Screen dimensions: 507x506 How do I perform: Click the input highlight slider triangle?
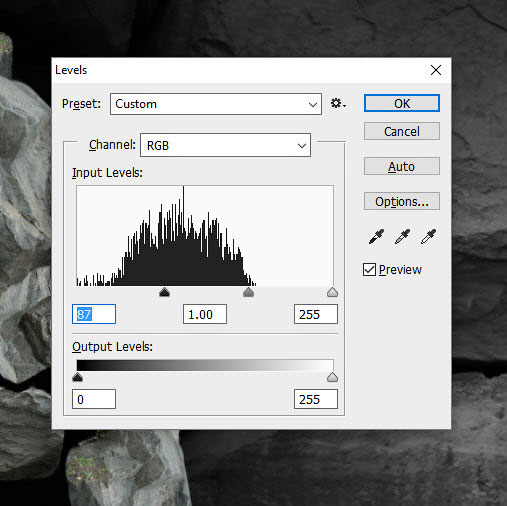332,293
